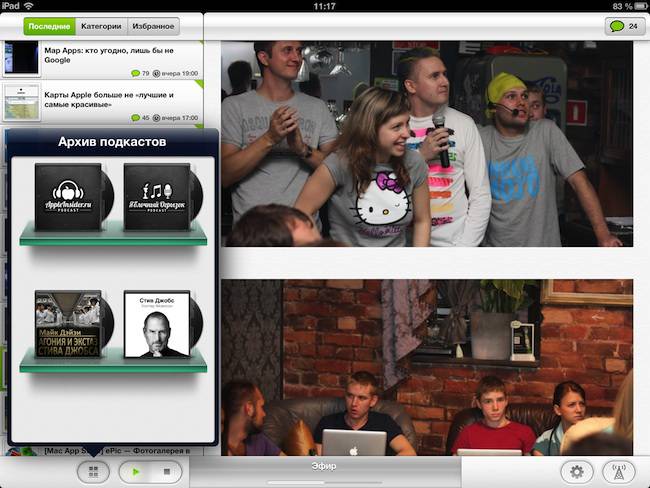The height and width of the screenshot is (488, 650).
Task: Click the Wi-Fi status icon
Action: (x=29, y=6)
